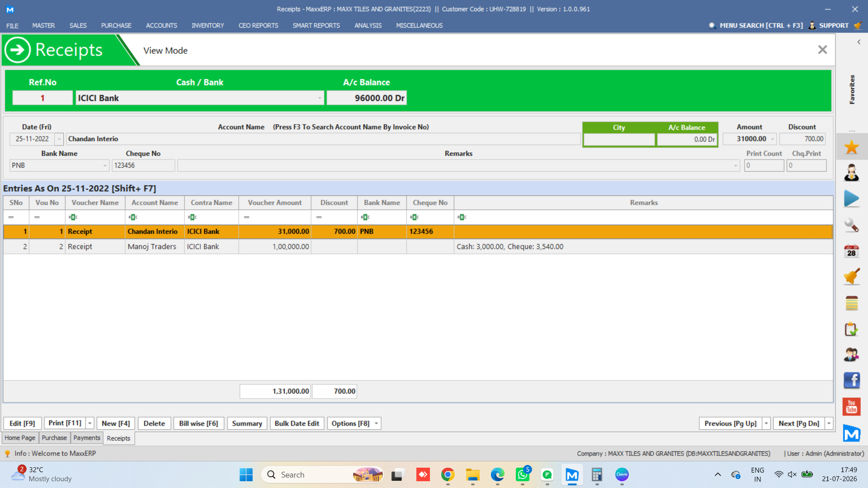Click Cheque No column filter icon
Image resolution: width=868 pixels, height=488 pixels.
click(x=415, y=217)
